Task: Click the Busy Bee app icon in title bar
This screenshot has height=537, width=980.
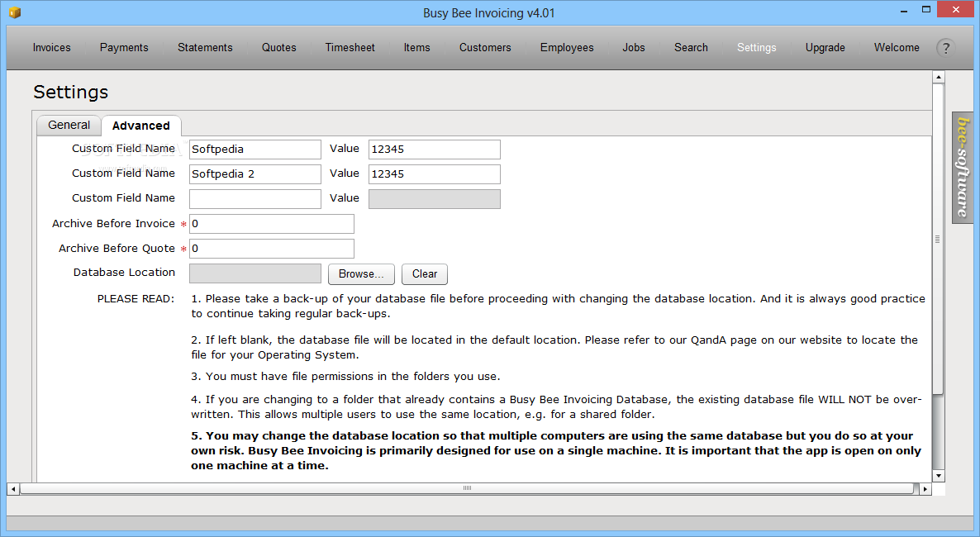Action: (15, 12)
